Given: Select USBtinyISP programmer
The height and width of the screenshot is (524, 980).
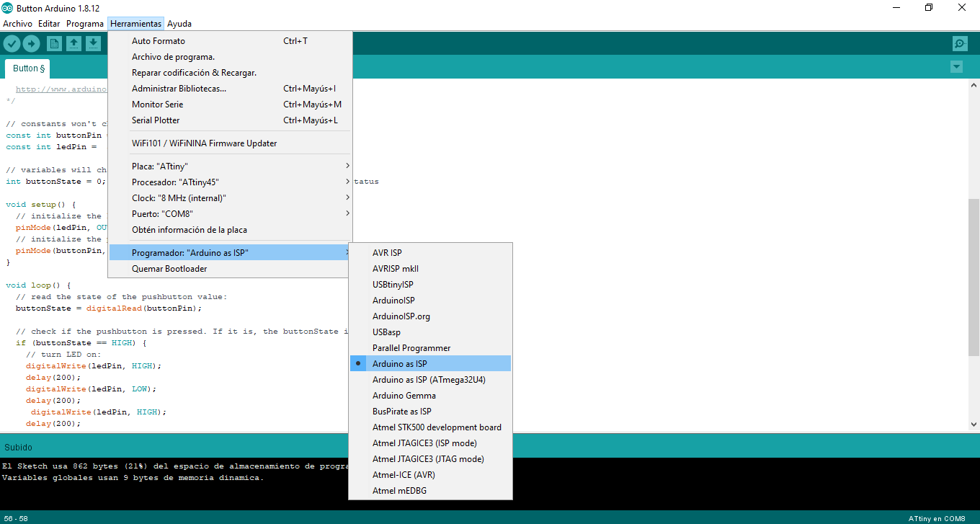Looking at the screenshot, I should click(x=430, y=285).
